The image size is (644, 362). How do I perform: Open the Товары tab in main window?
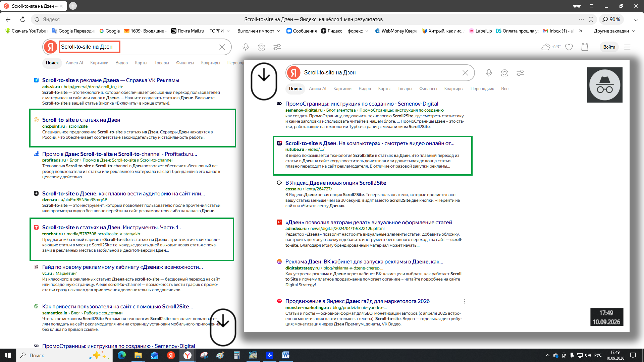point(162,63)
